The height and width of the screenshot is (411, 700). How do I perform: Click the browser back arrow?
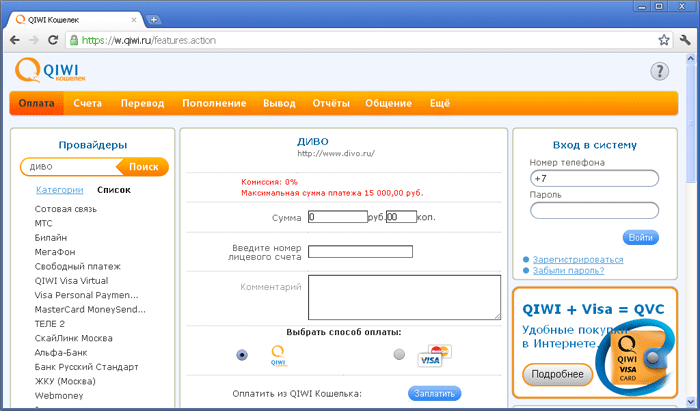pyautogui.click(x=15, y=40)
